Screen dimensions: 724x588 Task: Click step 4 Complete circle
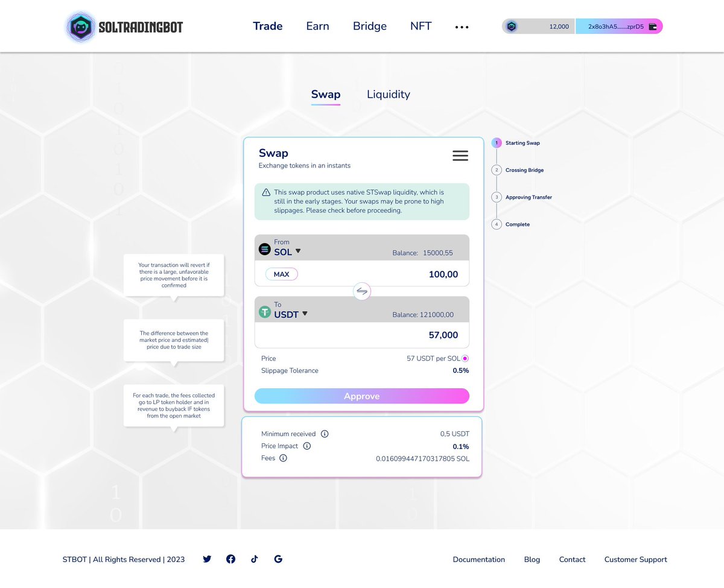(x=497, y=224)
